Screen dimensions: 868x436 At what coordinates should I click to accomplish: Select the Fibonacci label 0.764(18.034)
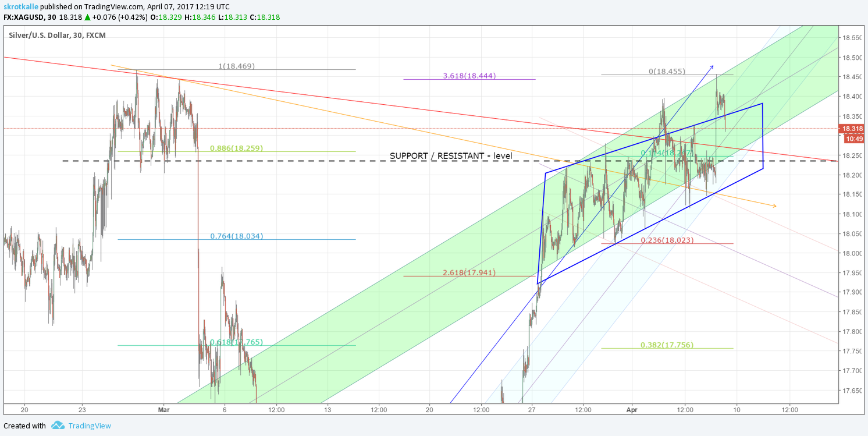click(237, 236)
